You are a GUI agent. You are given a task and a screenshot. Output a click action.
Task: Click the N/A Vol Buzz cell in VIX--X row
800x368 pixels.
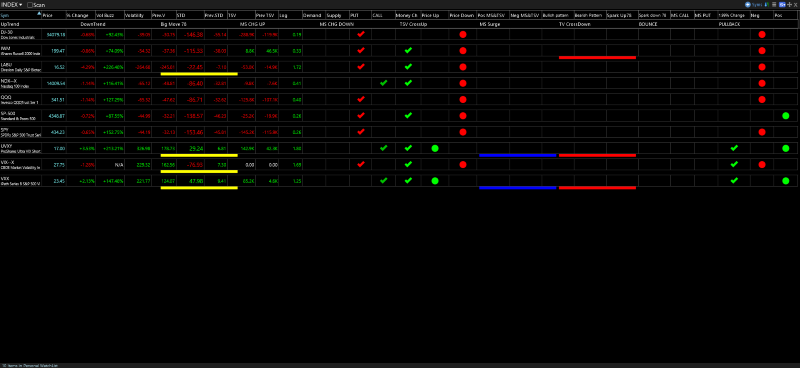coord(118,165)
